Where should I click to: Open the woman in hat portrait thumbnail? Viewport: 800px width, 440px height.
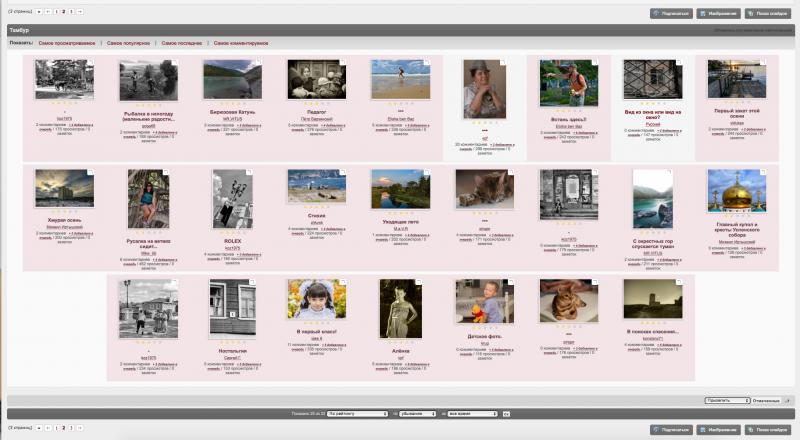(485, 89)
